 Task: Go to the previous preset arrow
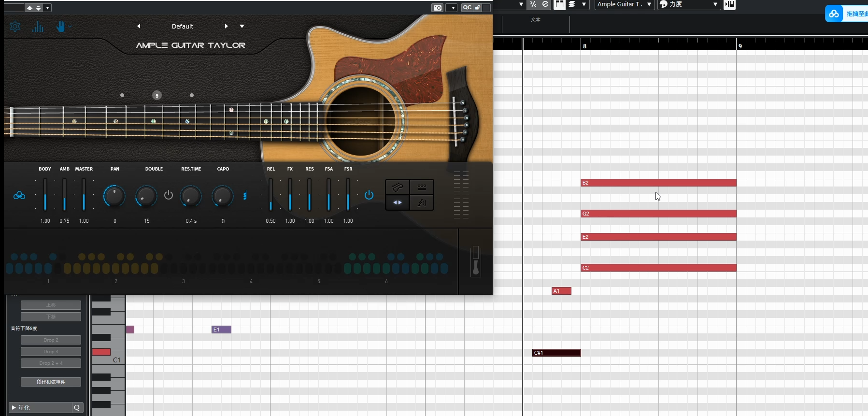click(x=139, y=26)
